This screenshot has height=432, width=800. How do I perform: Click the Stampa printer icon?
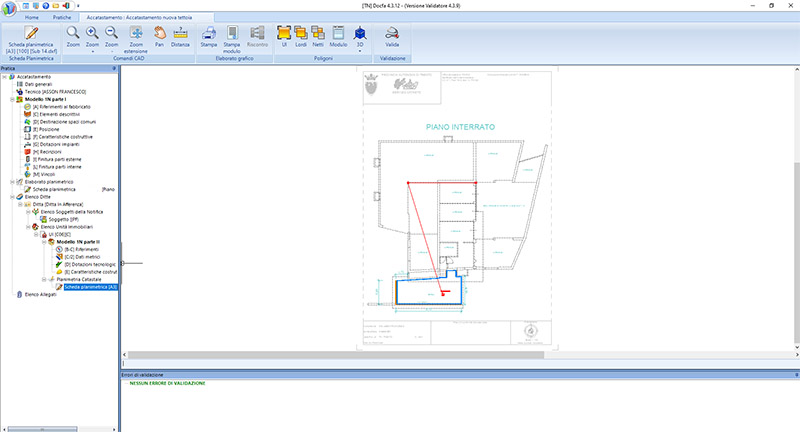tap(208, 36)
